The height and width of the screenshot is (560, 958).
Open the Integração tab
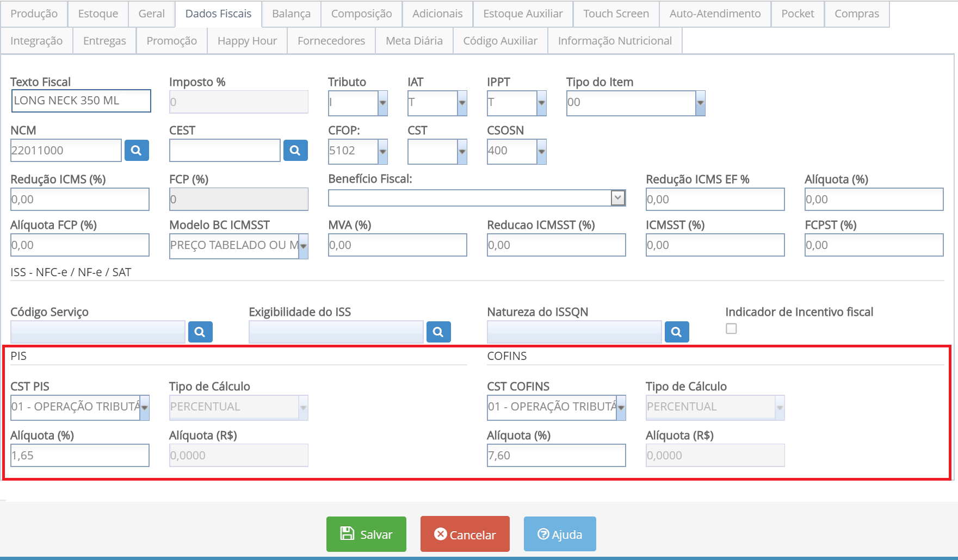pyautogui.click(x=36, y=41)
